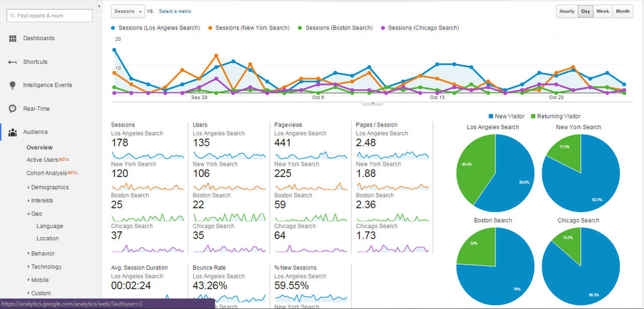Click the Oct 20 date label on chart

point(556,97)
